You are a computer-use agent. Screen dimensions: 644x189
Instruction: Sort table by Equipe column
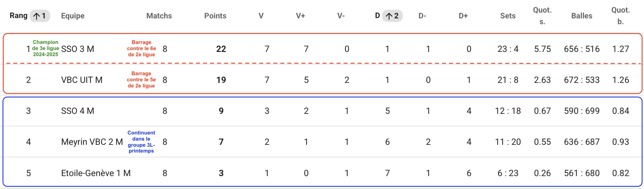(73, 16)
